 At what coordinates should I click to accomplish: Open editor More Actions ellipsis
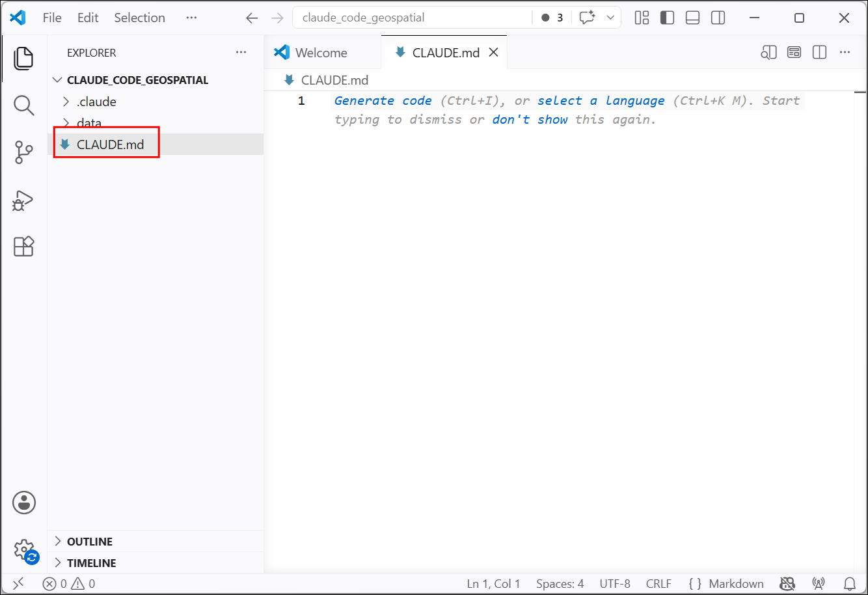(x=845, y=53)
